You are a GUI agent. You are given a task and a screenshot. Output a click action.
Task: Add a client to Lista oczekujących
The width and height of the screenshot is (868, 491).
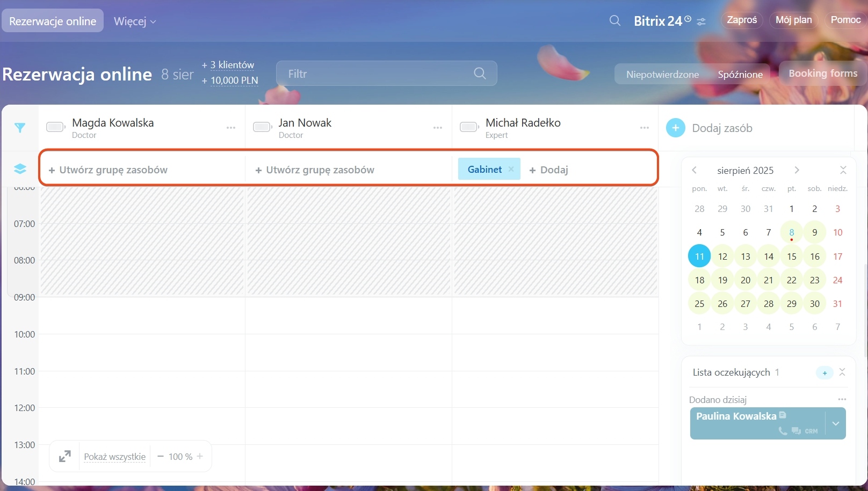824,372
